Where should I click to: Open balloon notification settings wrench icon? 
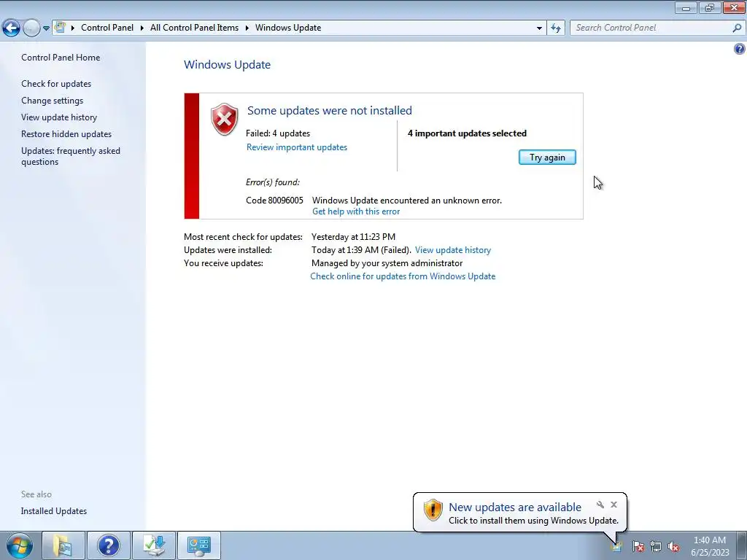[600, 505]
